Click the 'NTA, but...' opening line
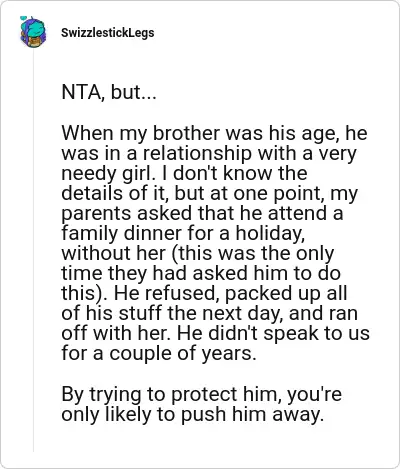This screenshot has height=469, width=400. coord(108,92)
